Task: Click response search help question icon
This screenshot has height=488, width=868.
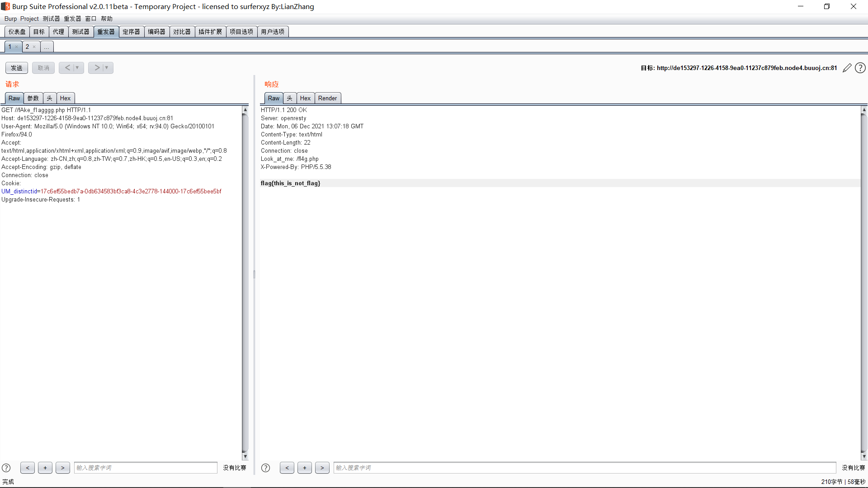Action: point(266,468)
